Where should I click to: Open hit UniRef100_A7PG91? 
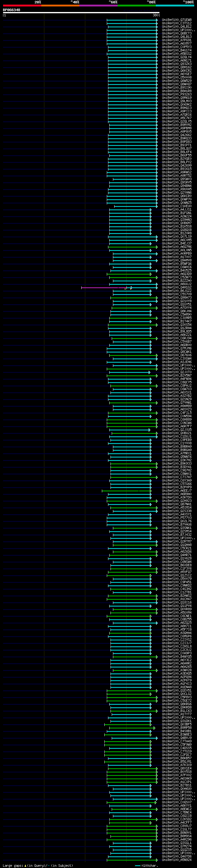[177, 40]
